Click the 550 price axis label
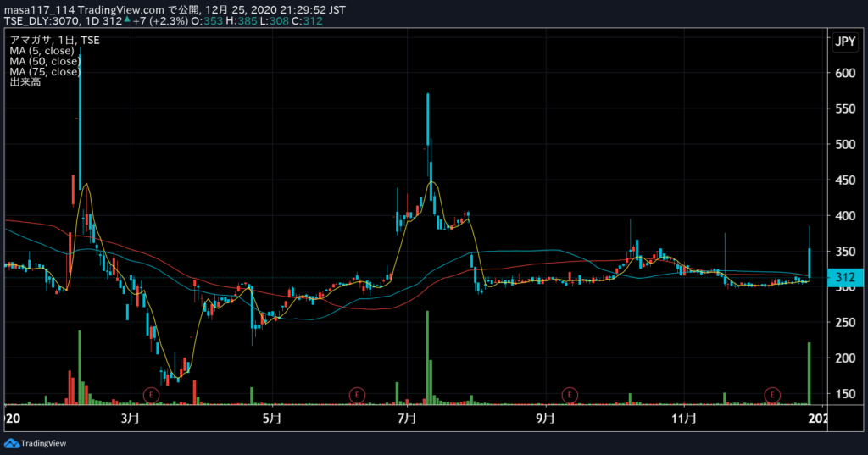Viewport: 868px width, 455px height. [x=845, y=108]
